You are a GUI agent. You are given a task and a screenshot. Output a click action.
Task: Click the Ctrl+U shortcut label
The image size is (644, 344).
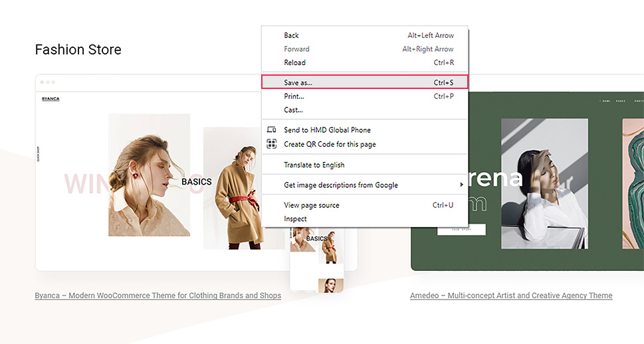tap(443, 205)
